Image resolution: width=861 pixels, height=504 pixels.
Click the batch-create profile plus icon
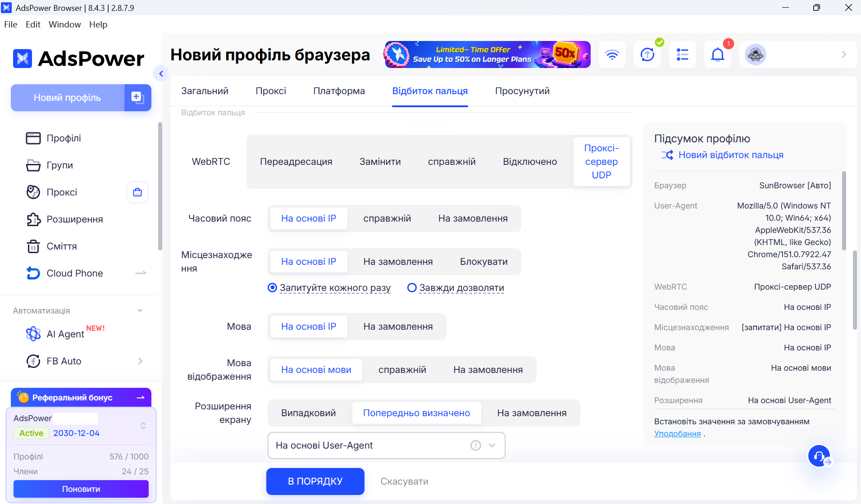pyautogui.click(x=137, y=97)
